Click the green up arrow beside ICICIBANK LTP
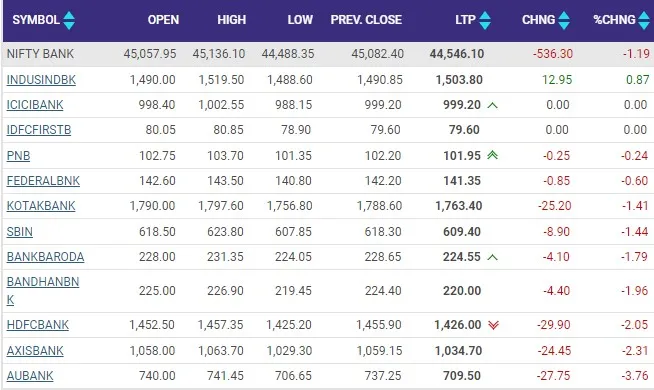The image size is (654, 390). pos(493,105)
